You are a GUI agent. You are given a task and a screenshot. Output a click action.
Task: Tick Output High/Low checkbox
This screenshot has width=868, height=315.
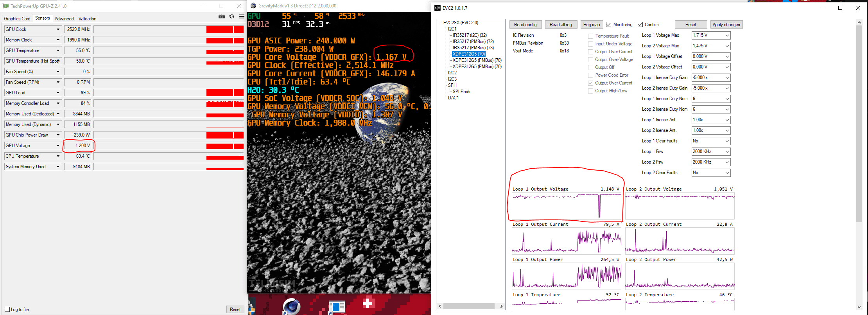coord(590,91)
